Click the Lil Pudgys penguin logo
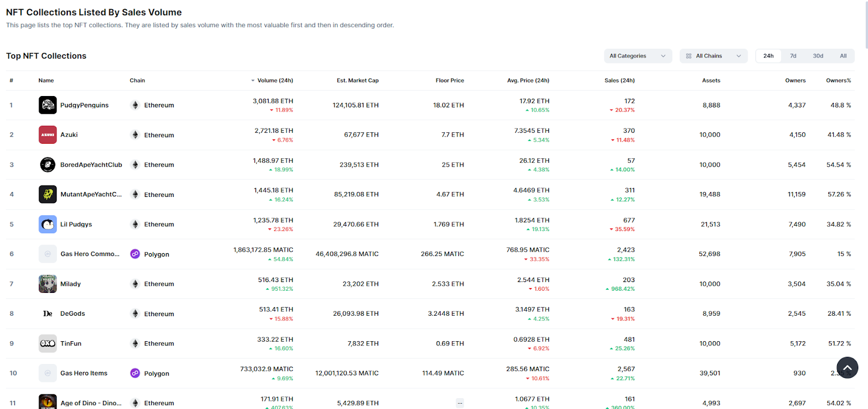 pyautogui.click(x=48, y=224)
